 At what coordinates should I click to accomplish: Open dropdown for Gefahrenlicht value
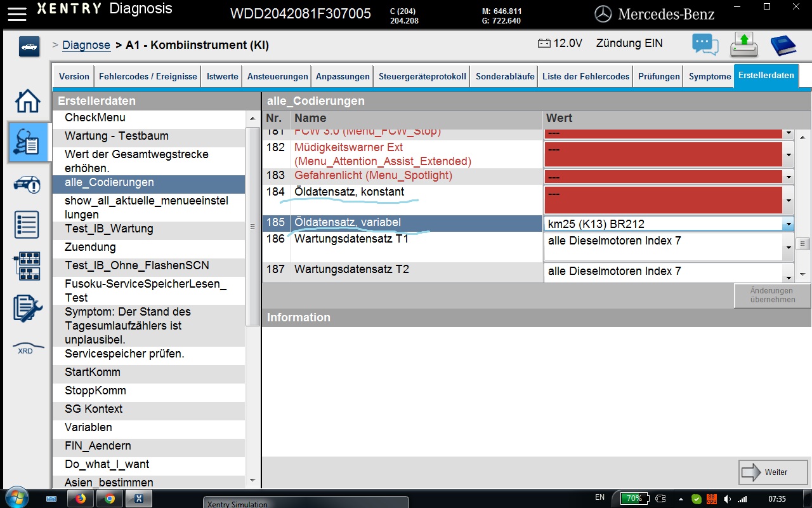pyautogui.click(x=788, y=177)
